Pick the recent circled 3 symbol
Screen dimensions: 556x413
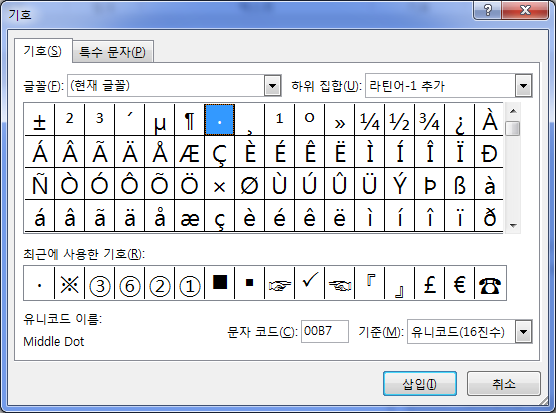click(99, 283)
